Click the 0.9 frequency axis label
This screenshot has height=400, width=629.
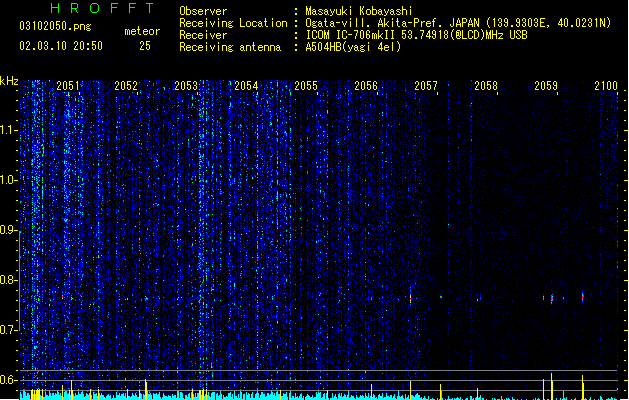pyautogui.click(x=7, y=230)
